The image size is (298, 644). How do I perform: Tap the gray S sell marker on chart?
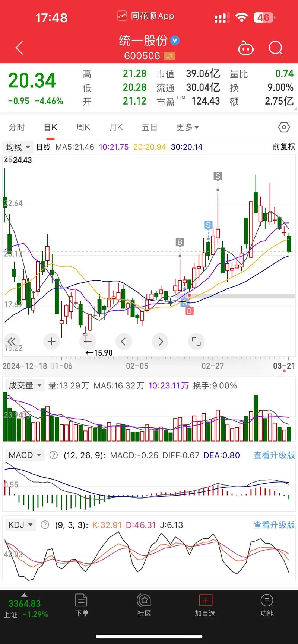pos(218,176)
